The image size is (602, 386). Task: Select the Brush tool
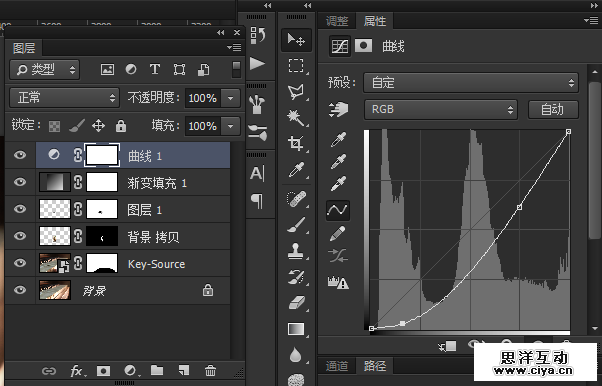coord(296,225)
